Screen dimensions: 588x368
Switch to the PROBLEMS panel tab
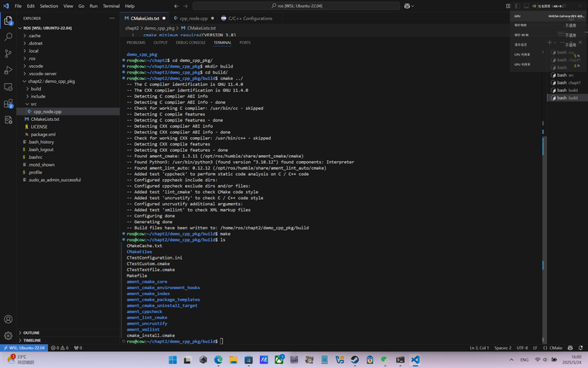pos(135,43)
